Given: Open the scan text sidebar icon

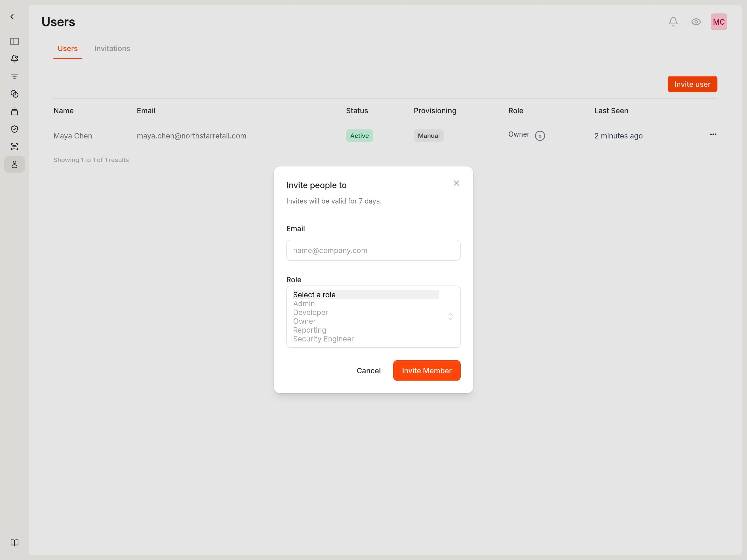Looking at the screenshot, I should [15, 146].
